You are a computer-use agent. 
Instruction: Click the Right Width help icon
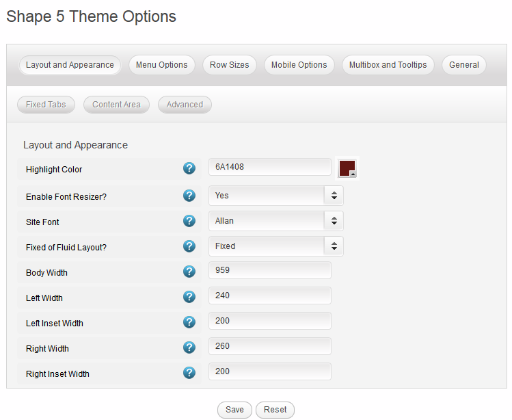pyautogui.click(x=189, y=347)
